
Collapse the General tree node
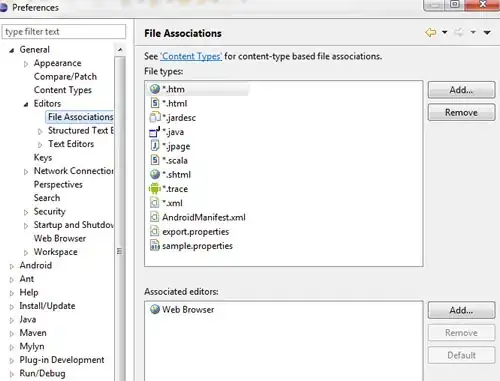tap(12, 50)
